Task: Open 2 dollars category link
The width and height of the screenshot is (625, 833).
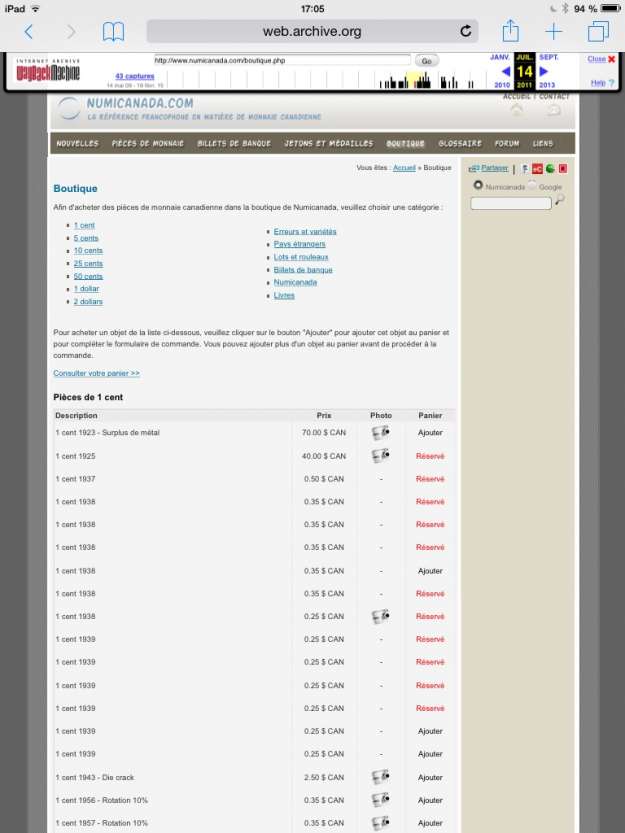Action: click(x=88, y=302)
